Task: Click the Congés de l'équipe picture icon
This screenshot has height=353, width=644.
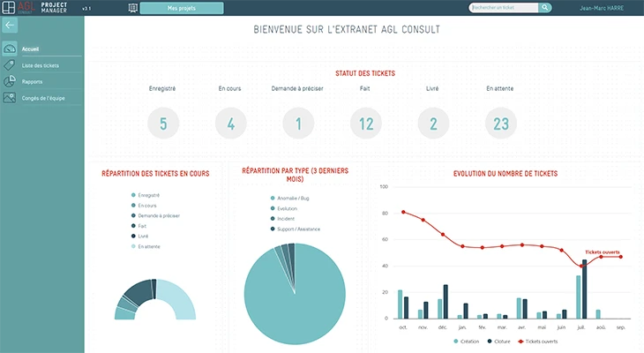Action: [10, 98]
